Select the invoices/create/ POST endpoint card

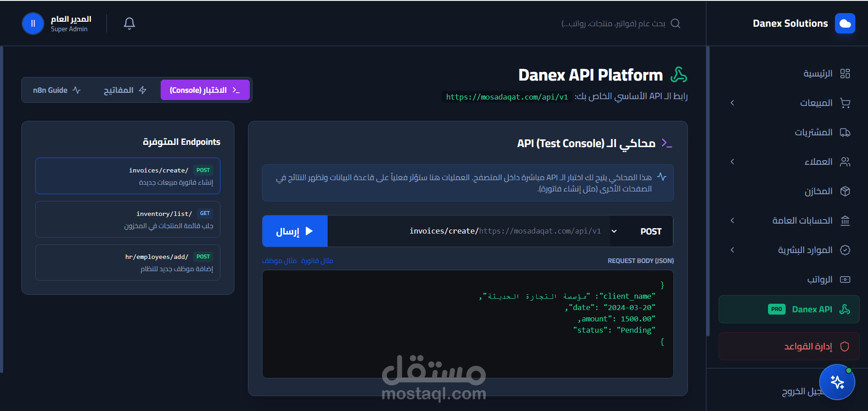pos(128,176)
